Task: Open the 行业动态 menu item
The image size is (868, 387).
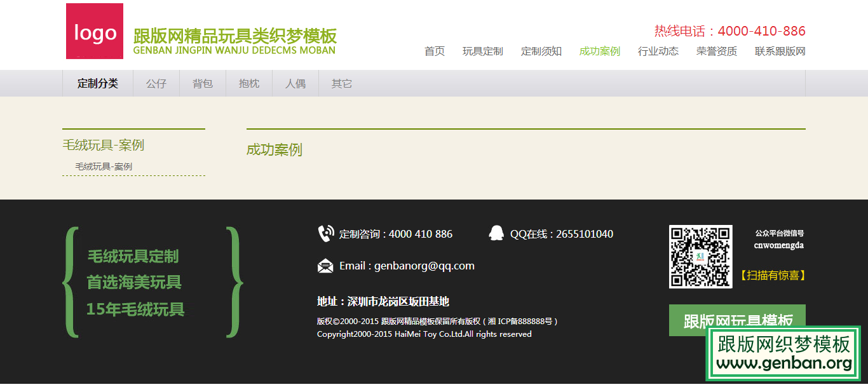Action: click(658, 51)
